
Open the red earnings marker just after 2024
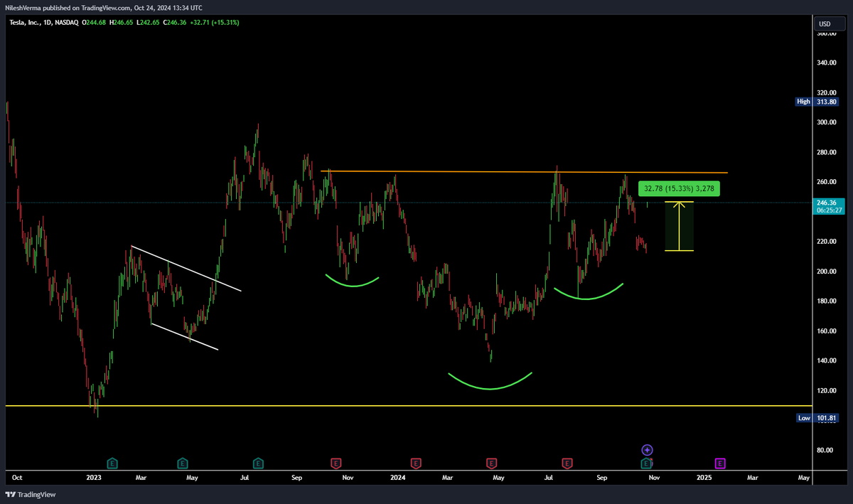click(416, 463)
